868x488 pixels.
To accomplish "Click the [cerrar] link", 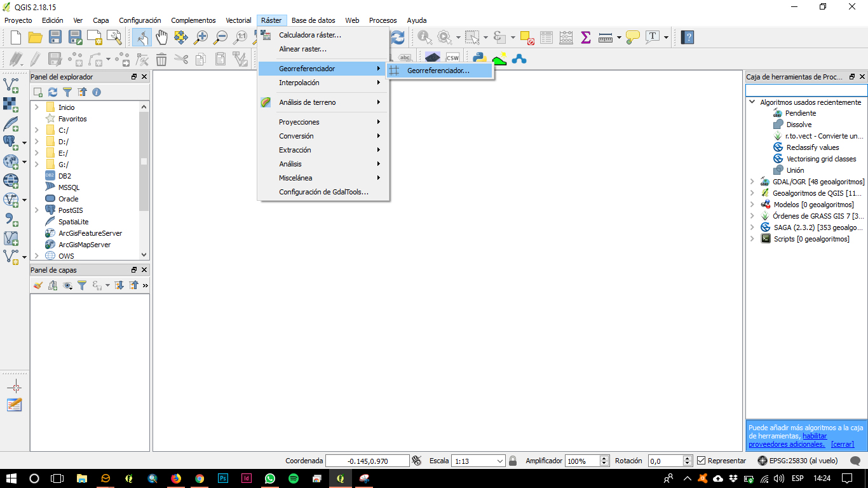I will tap(843, 444).
